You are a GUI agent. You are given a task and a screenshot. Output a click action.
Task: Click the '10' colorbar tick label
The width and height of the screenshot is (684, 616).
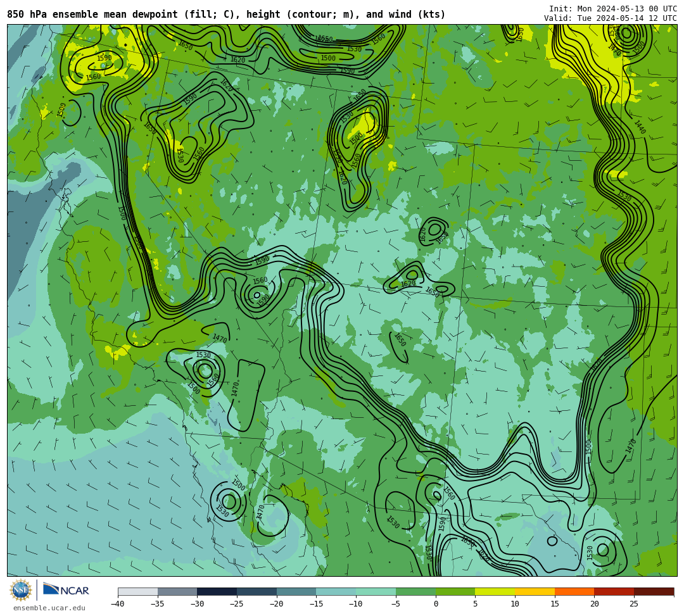(x=515, y=604)
